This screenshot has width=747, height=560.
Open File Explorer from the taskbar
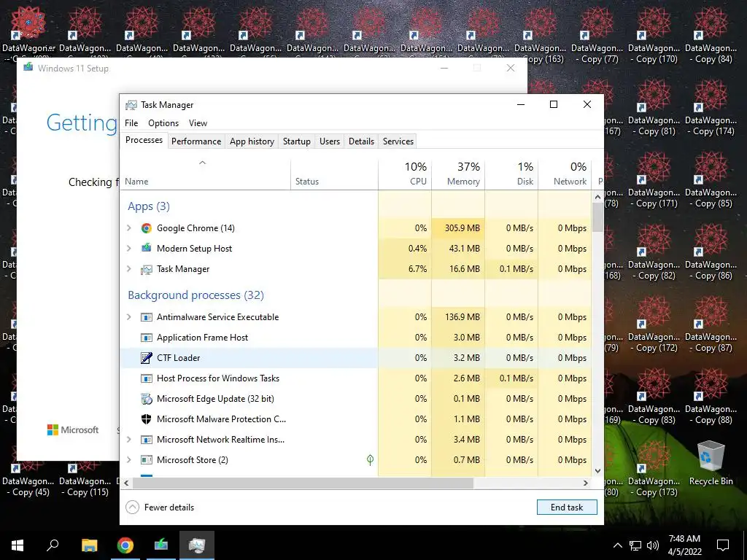coord(89,545)
